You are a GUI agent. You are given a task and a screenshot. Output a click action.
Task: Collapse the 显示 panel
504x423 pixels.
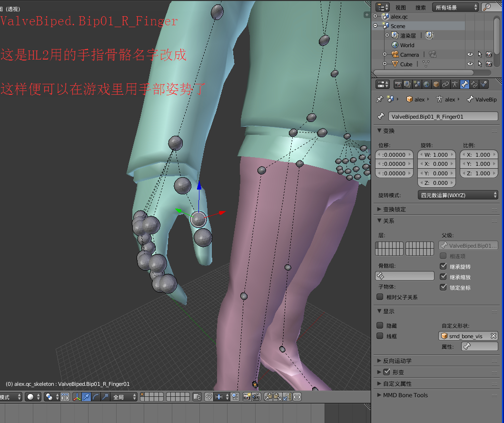380,311
